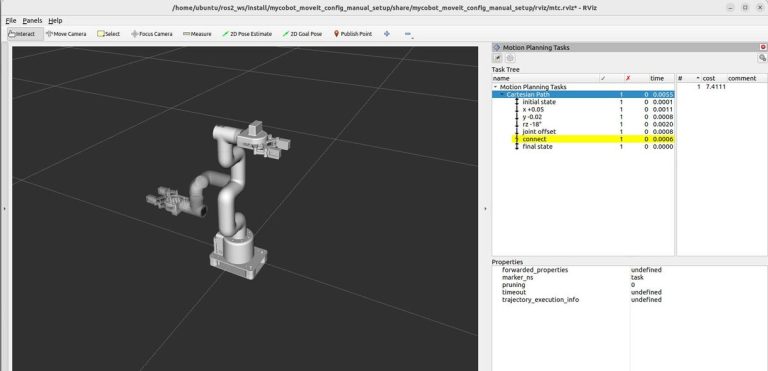Add a new tool with plus icon
The image size is (768, 371).
point(387,34)
